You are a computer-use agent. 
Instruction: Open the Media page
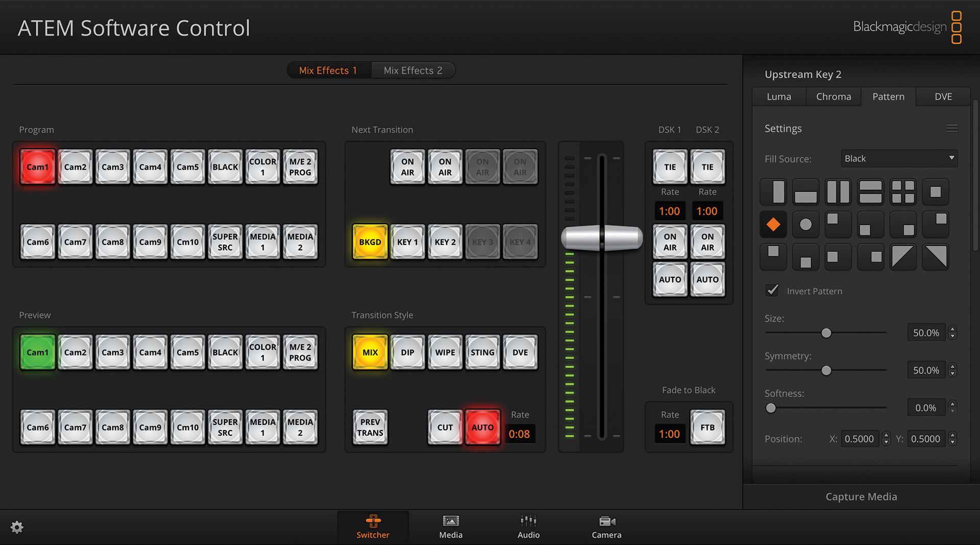(x=451, y=527)
